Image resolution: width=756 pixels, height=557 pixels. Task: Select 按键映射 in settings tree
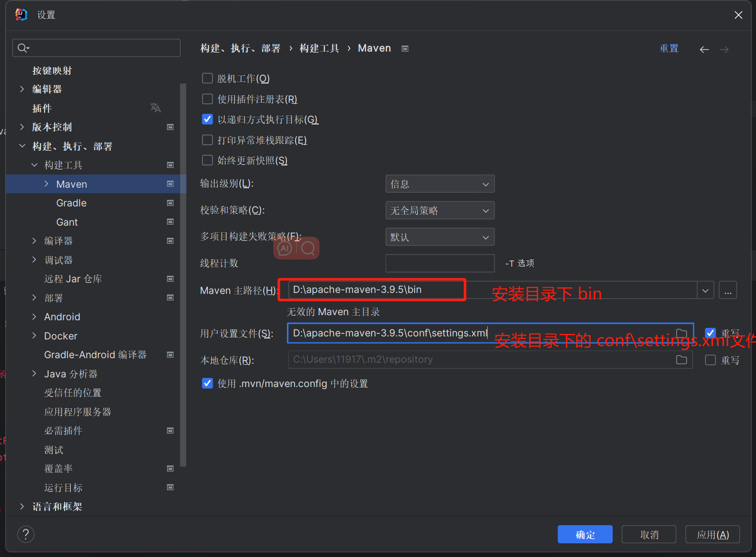point(52,70)
